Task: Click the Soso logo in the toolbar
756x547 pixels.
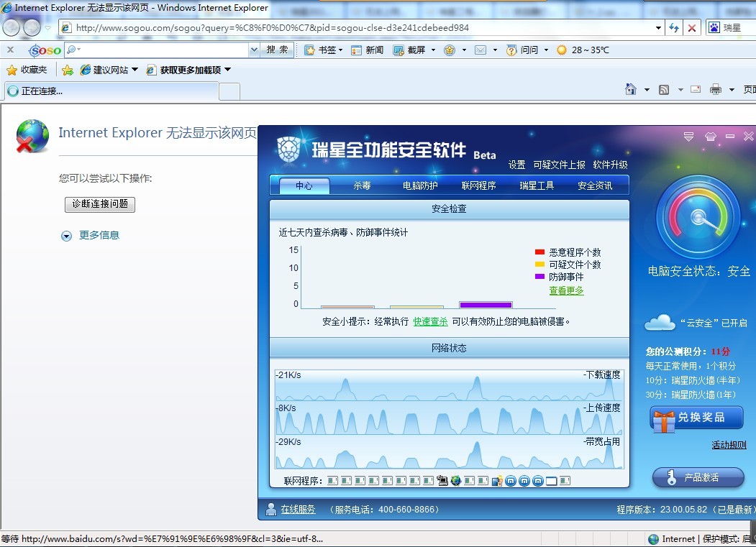Action: [45, 50]
